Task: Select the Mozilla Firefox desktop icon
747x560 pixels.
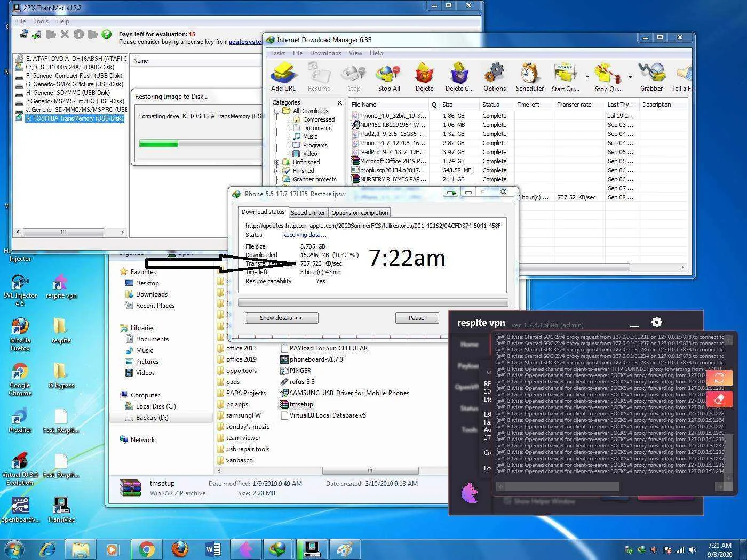Action: [20, 334]
